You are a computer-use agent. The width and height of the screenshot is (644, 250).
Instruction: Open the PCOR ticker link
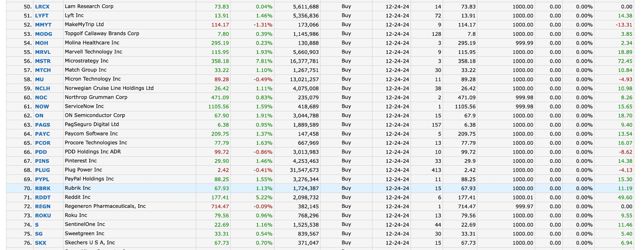click(x=43, y=143)
